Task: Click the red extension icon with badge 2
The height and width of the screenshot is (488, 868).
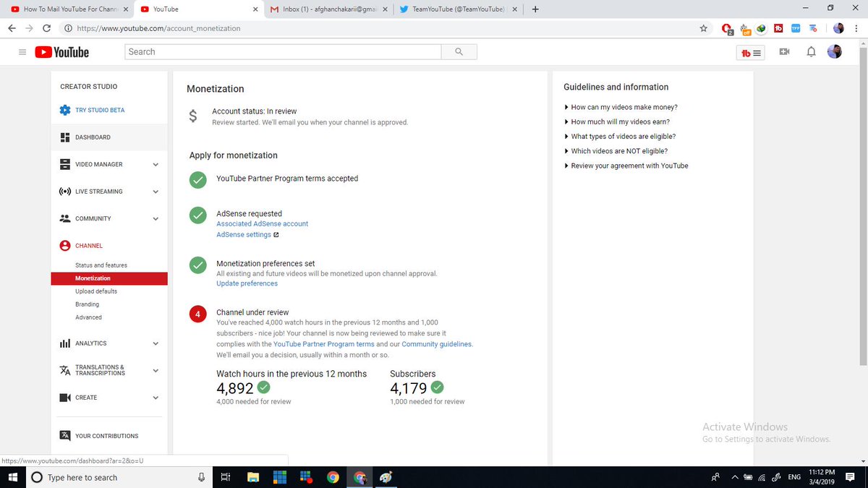Action: coord(726,29)
